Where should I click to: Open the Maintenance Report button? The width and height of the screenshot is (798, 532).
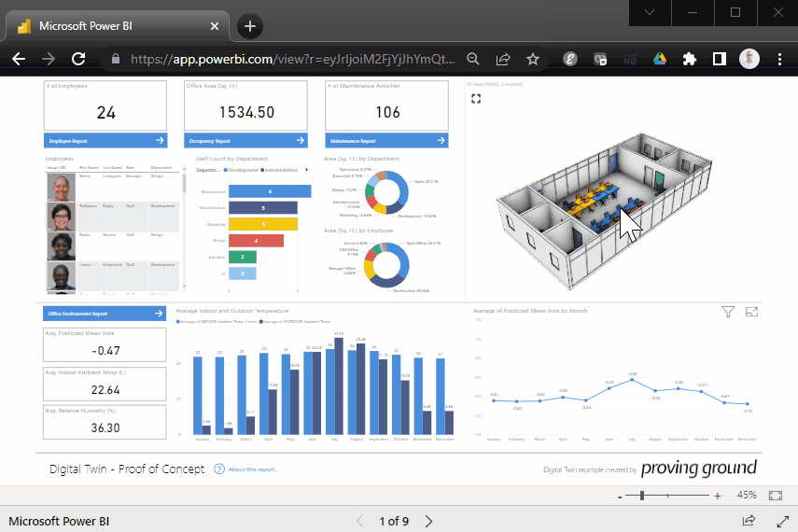tap(386, 141)
